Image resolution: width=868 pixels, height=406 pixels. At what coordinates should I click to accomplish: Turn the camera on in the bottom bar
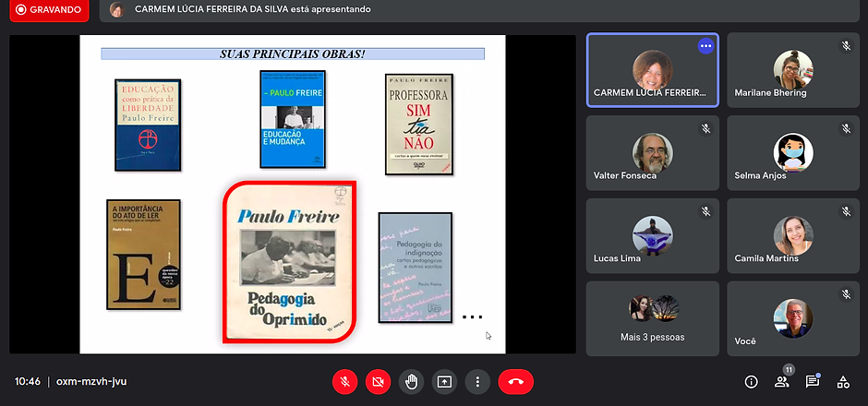378,382
